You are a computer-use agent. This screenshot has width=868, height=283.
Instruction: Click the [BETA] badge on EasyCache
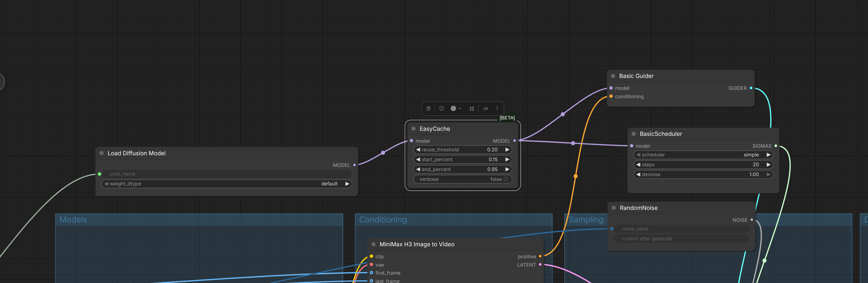point(507,118)
